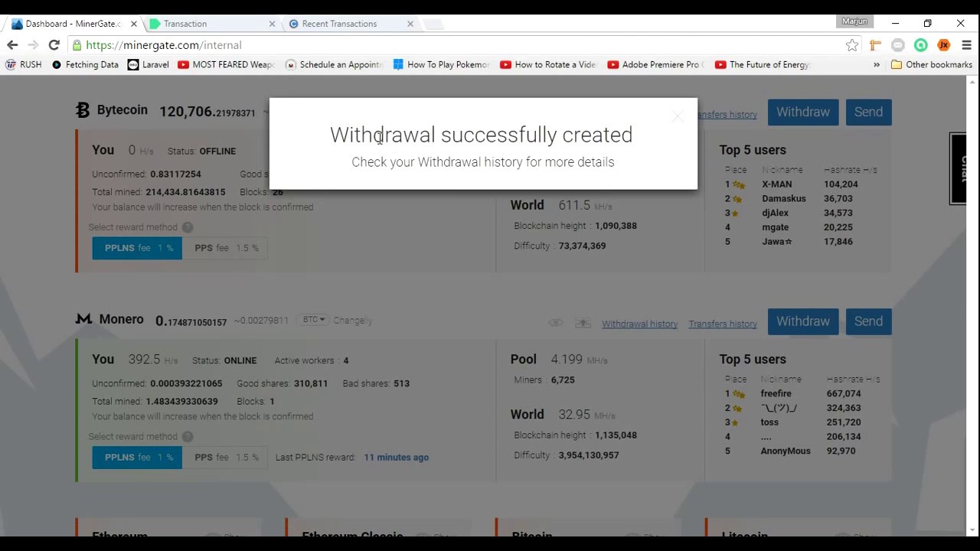Click the freefire nickname in Top 5 users
The image size is (980, 551).
776,393
